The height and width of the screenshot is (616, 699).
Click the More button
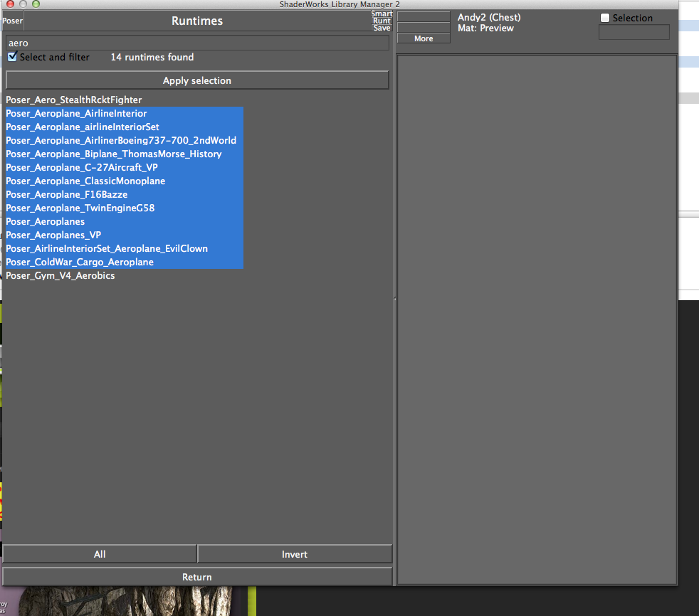(x=424, y=38)
